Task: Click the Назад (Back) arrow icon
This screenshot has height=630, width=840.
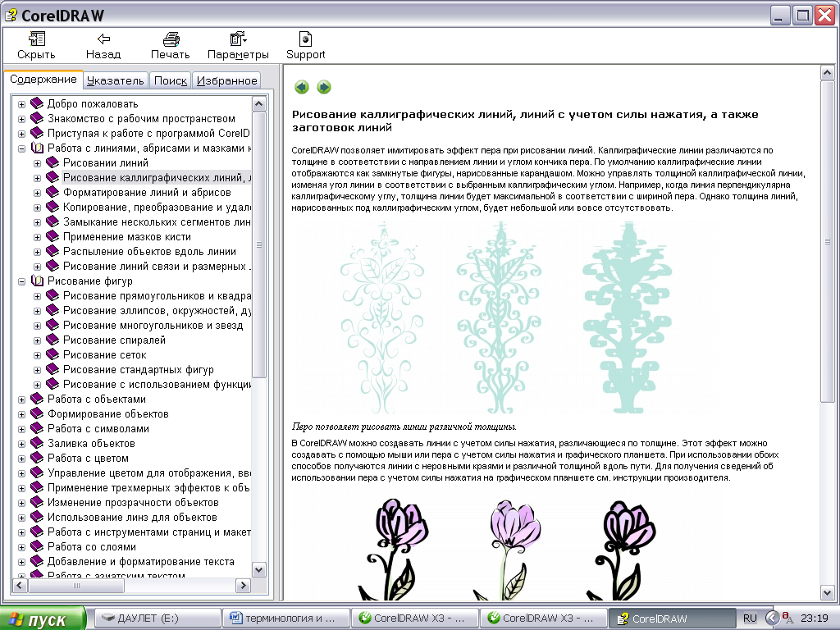Action: pos(103,39)
